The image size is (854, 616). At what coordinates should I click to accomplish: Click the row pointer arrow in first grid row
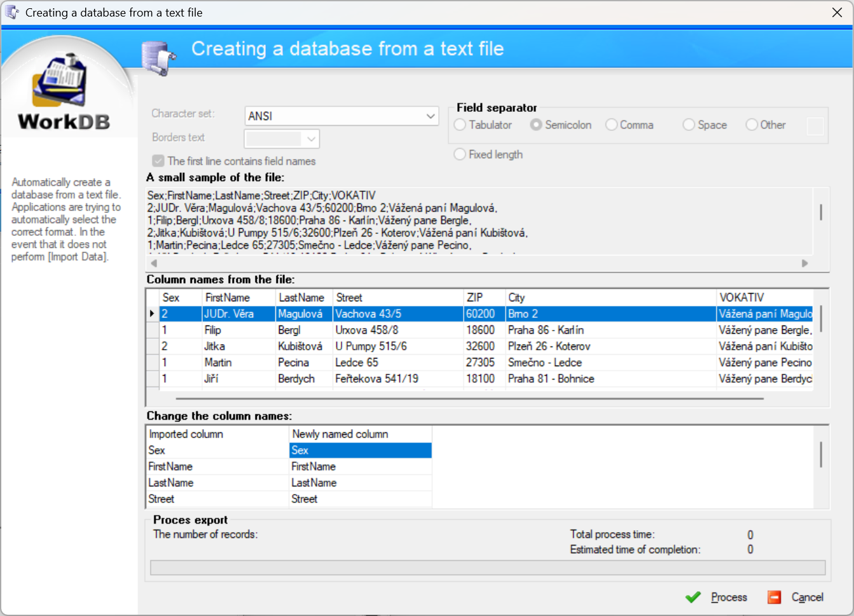(152, 313)
